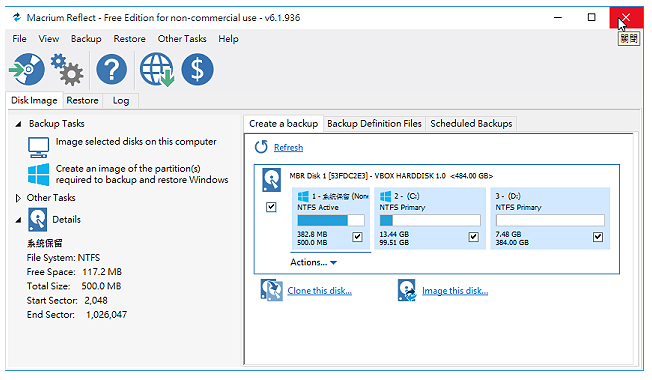The height and width of the screenshot is (380, 652).
Task: Click the monitor icon for imaging selected disks
Action: (x=38, y=147)
